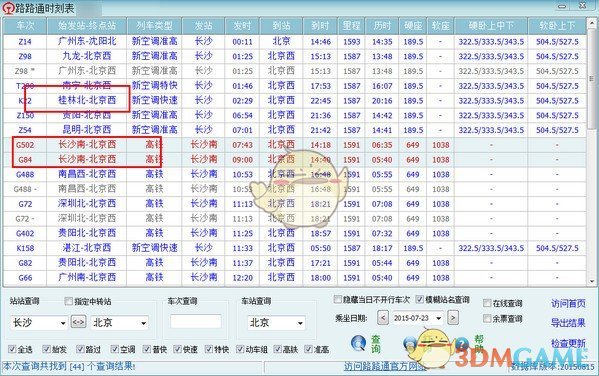This screenshot has height=376, width=599.
Task: Sort by 软座 price column header
Action: (x=440, y=26)
